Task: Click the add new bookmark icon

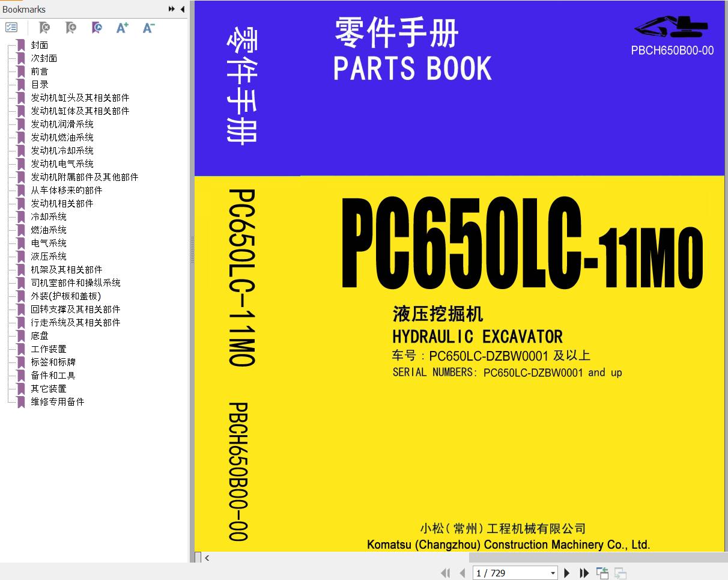Action: (x=71, y=28)
